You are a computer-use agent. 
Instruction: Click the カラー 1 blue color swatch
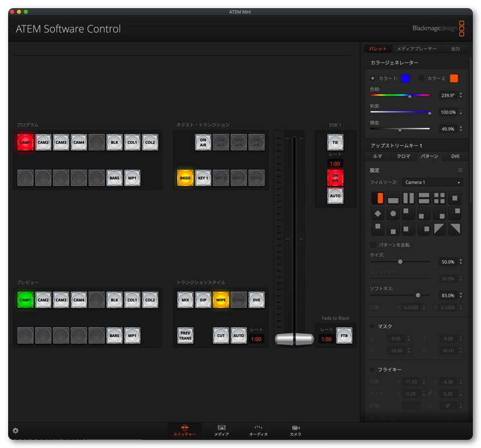click(x=405, y=78)
